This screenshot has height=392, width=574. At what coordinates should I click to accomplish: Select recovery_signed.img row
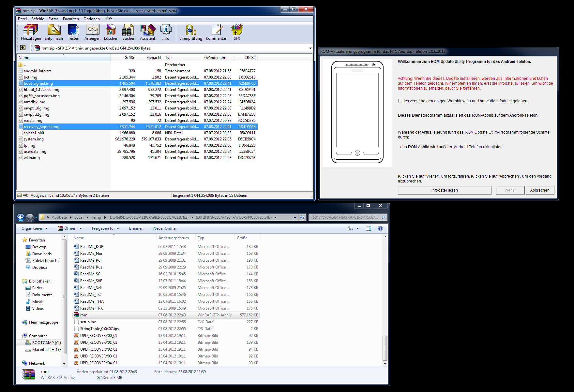click(138, 127)
